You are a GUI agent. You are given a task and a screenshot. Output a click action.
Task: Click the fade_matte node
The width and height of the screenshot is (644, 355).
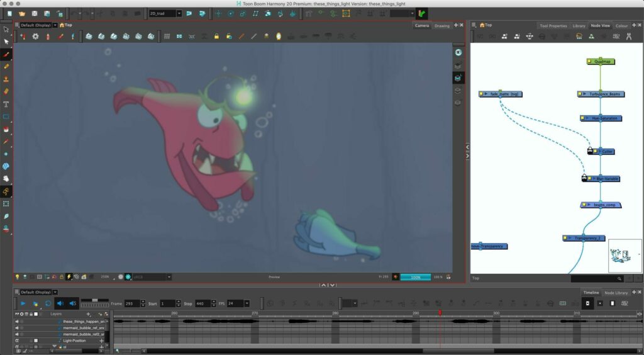tap(500, 94)
